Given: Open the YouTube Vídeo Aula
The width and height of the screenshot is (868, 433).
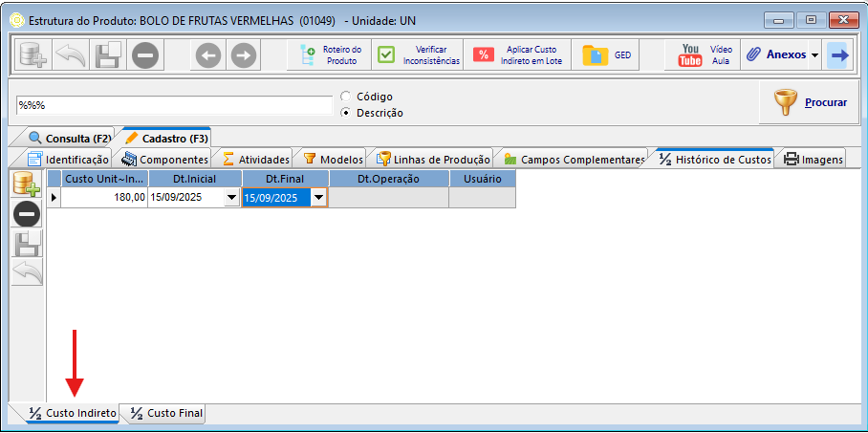Looking at the screenshot, I should [705, 55].
